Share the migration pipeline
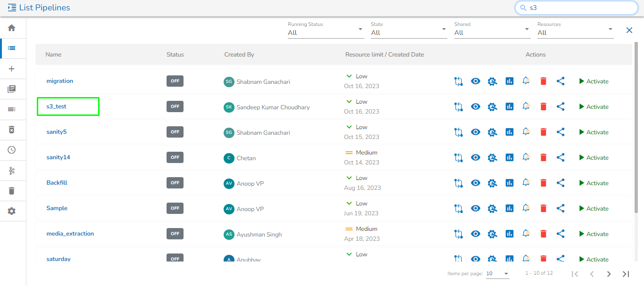 point(560,81)
